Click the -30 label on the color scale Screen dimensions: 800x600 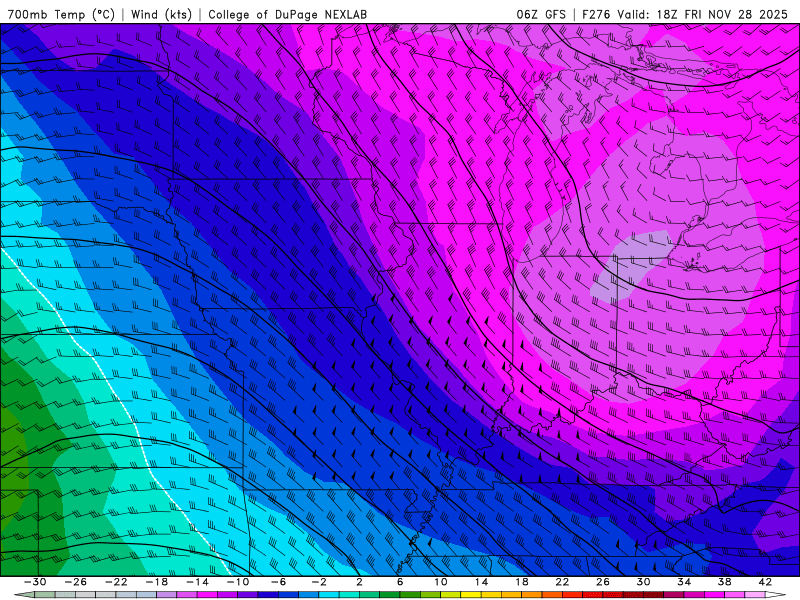click(x=35, y=582)
